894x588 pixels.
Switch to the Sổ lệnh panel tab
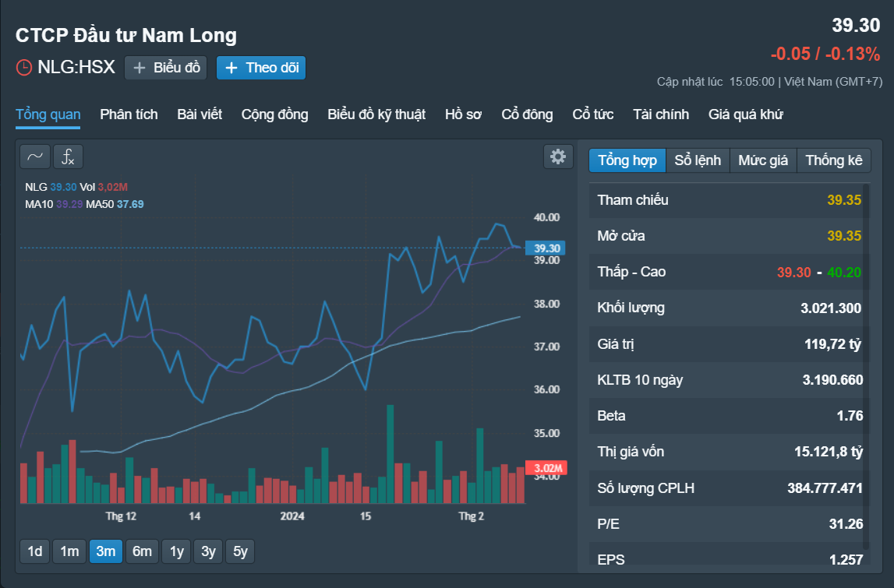pyautogui.click(x=698, y=160)
